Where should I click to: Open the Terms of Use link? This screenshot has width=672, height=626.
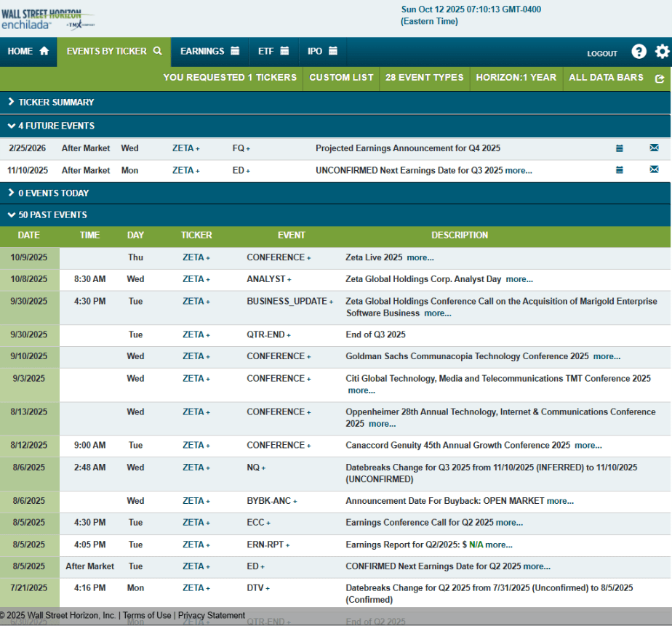tap(146, 614)
